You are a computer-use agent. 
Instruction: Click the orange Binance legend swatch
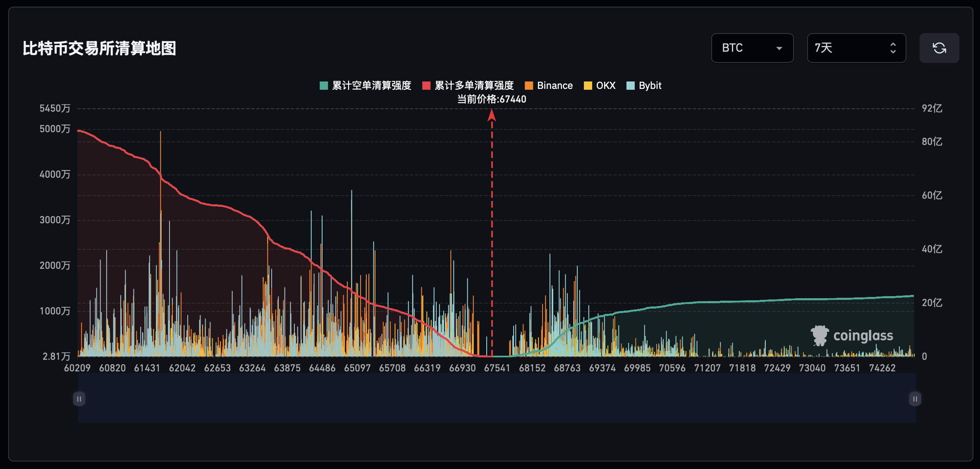pyautogui.click(x=529, y=86)
